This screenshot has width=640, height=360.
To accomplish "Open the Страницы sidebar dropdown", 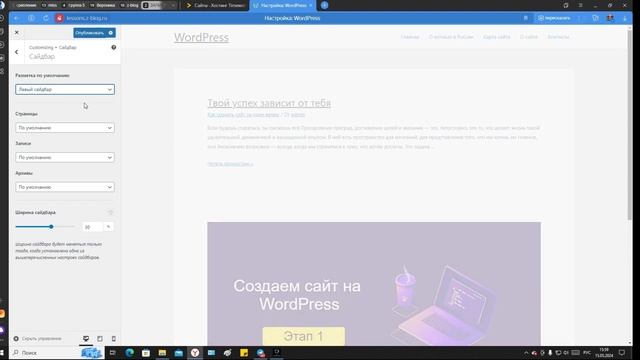I will [65, 128].
